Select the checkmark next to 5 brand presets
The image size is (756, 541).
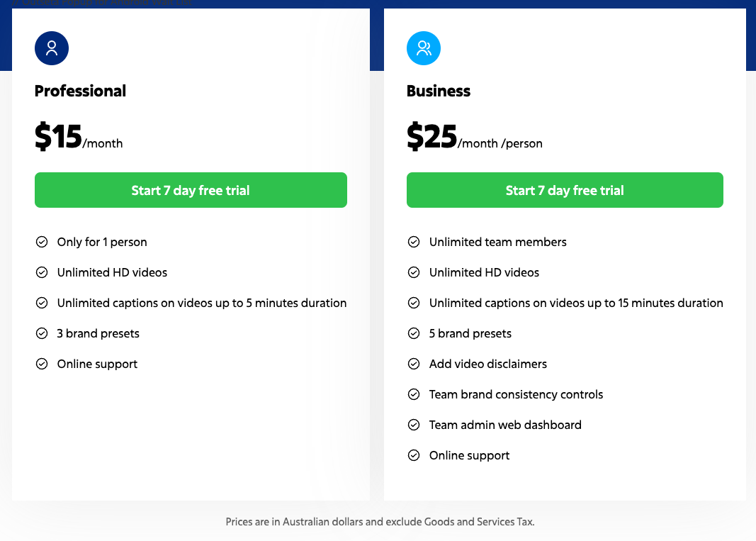(x=413, y=333)
